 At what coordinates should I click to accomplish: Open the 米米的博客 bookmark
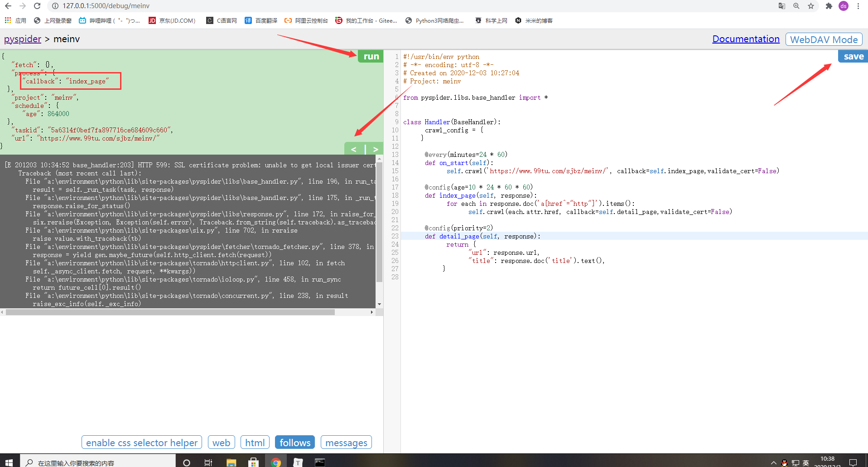tap(534, 20)
